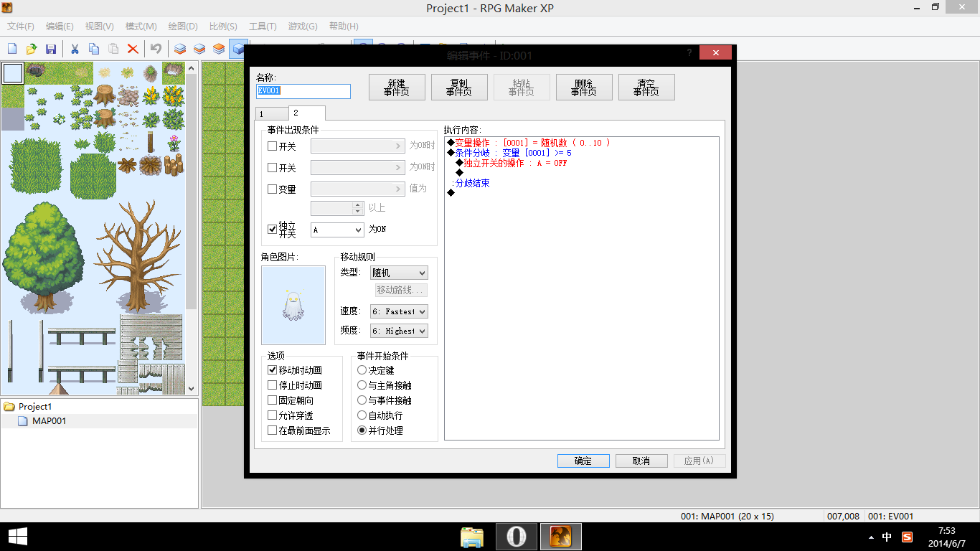Select the third map layer icon
Image resolution: width=980 pixels, height=551 pixels.
click(219, 49)
